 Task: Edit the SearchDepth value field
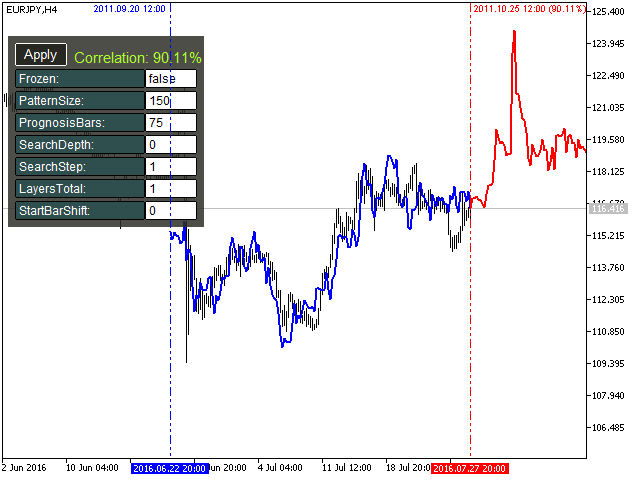click(x=171, y=145)
